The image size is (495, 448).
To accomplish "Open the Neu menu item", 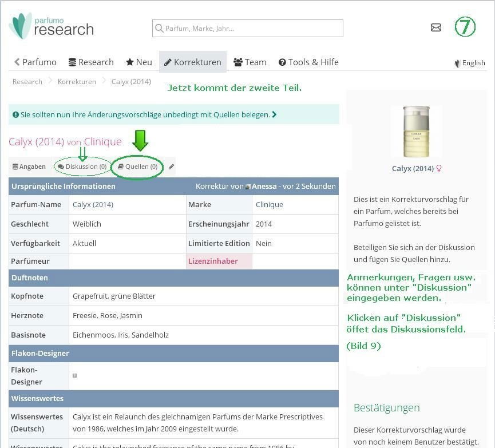I will [x=139, y=62].
